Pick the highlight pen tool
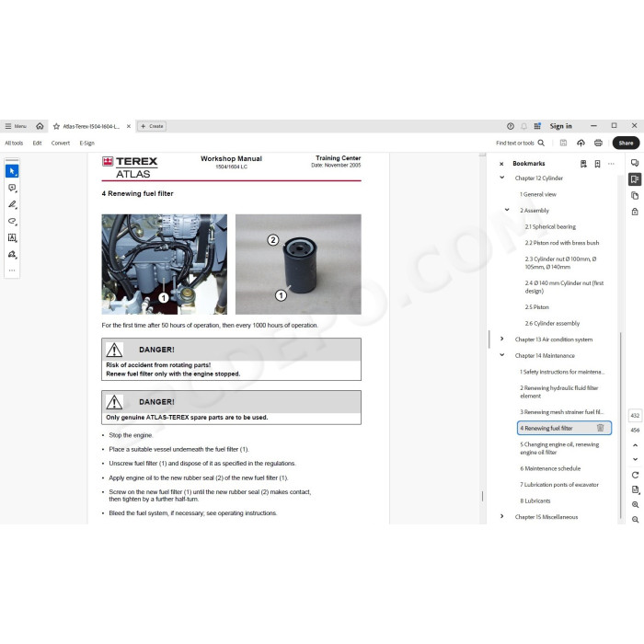This screenshot has height=644, width=644. [x=12, y=204]
